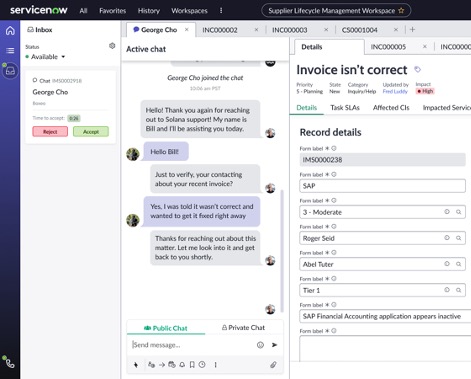Click the bell icon in chat toolbar
This screenshot has height=379, width=471.
pyautogui.click(x=182, y=365)
